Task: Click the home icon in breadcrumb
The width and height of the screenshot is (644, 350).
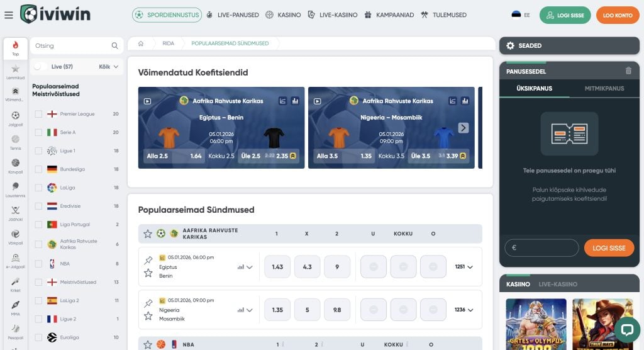Action: click(141, 43)
